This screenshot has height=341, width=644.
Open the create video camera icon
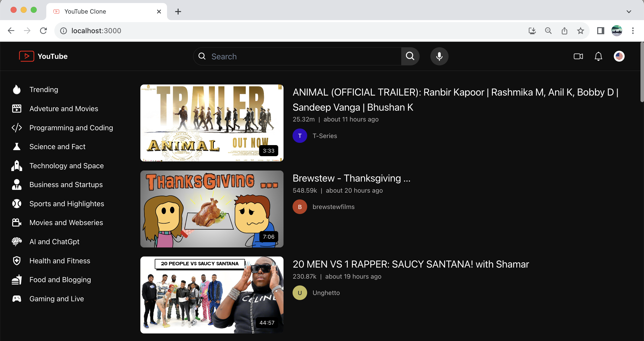(578, 56)
